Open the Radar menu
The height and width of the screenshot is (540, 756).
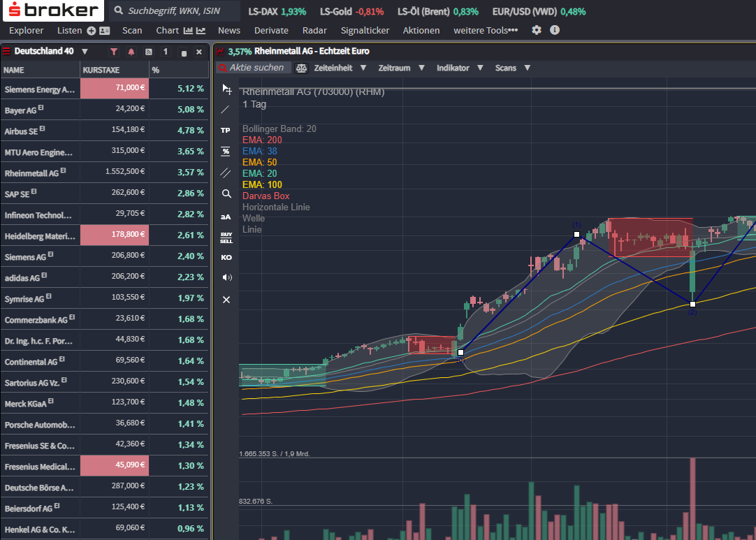click(314, 30)
